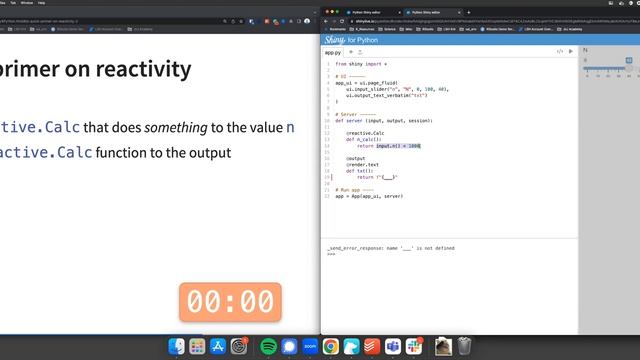640x360 pixels.
Task: Open System Preferences from the dock
Action: (239, 347)
